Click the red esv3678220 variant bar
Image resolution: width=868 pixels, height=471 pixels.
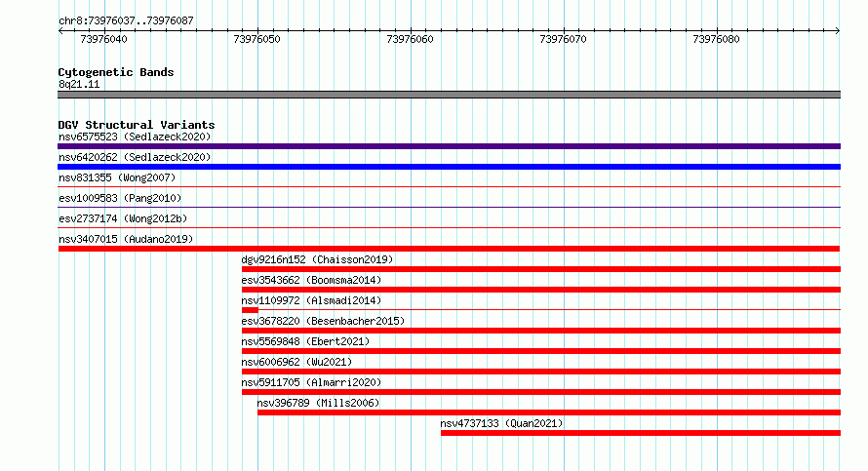[x=541, y=331]
